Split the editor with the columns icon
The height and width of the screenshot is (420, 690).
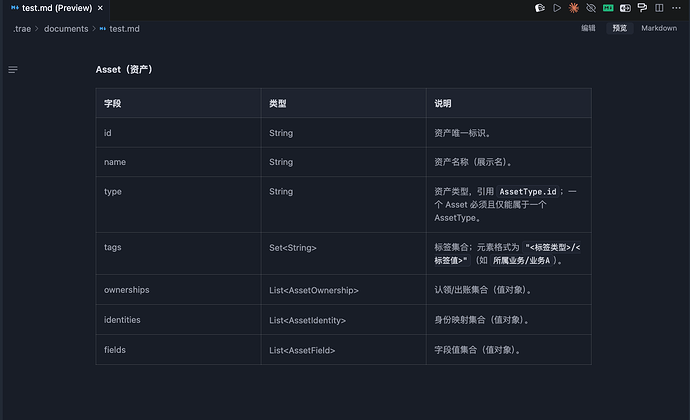click(x=659, y=8)
